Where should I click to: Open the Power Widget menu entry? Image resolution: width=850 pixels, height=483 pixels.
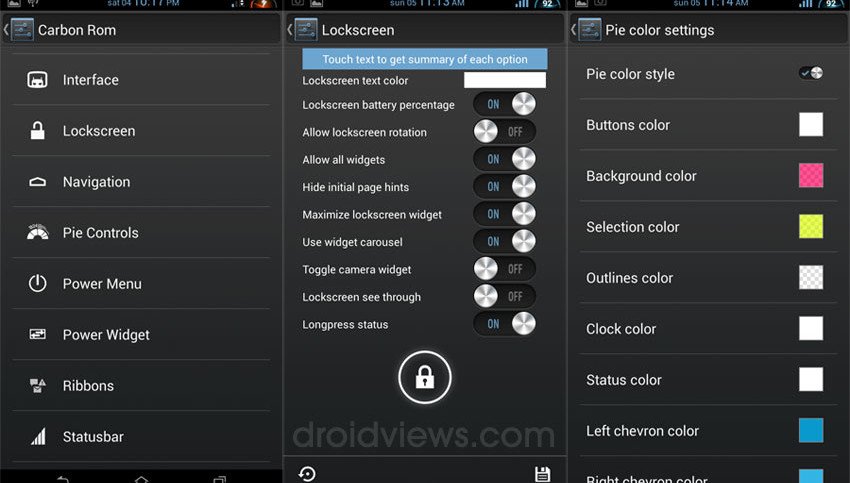tap(141, 334)
